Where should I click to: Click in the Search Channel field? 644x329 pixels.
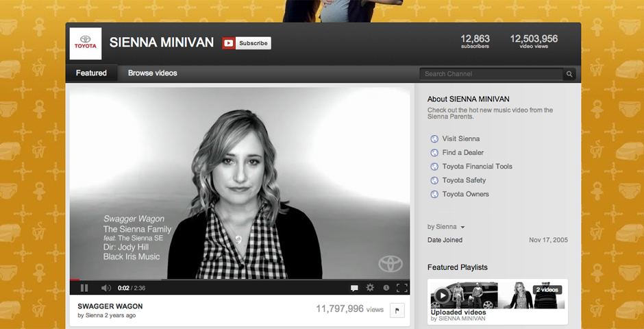[x=491, y=74]
